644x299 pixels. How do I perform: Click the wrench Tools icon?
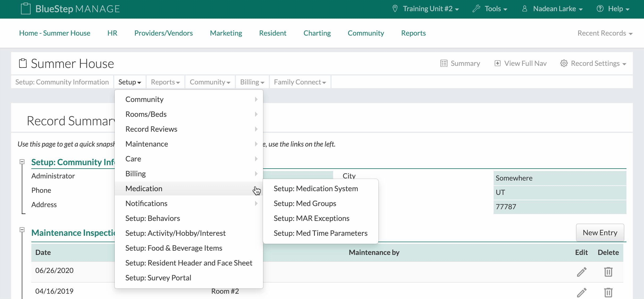pos(476,9)
